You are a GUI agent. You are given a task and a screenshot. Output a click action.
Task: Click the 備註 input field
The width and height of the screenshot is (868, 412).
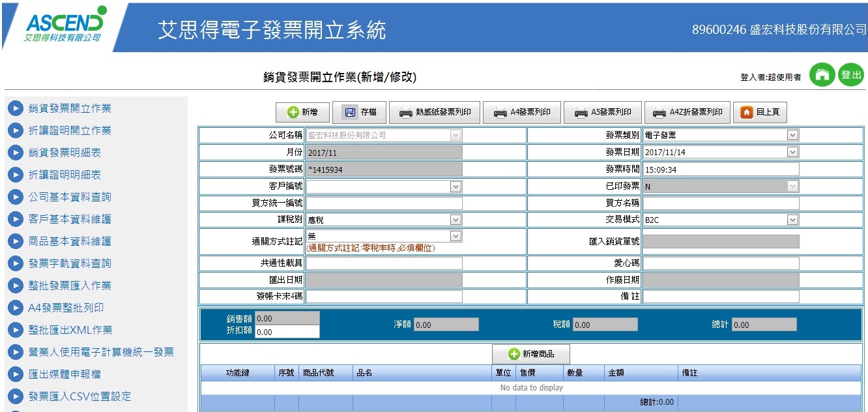pyautogui.click(x=721, y=297)
